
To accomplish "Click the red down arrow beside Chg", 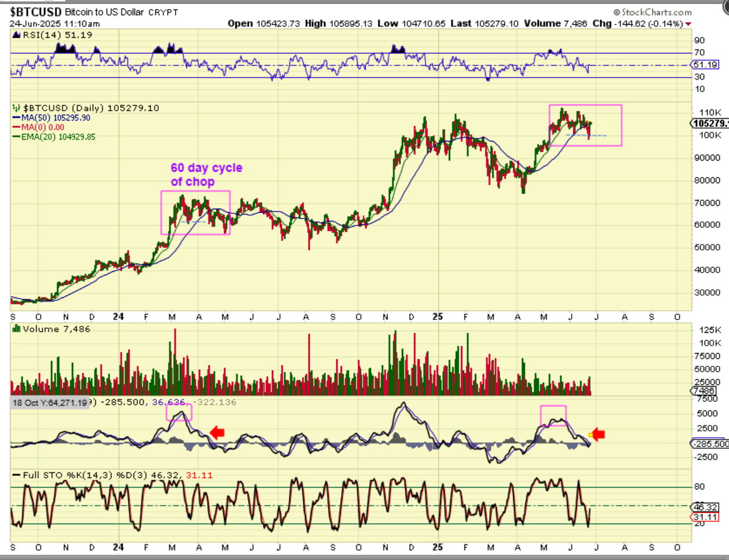I will (x=688, y=24).
